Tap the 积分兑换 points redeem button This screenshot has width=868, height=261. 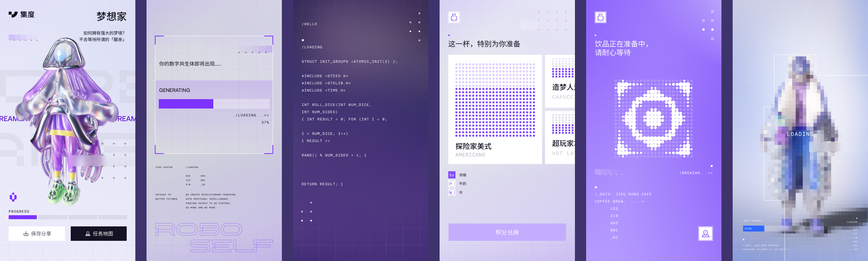507,232
